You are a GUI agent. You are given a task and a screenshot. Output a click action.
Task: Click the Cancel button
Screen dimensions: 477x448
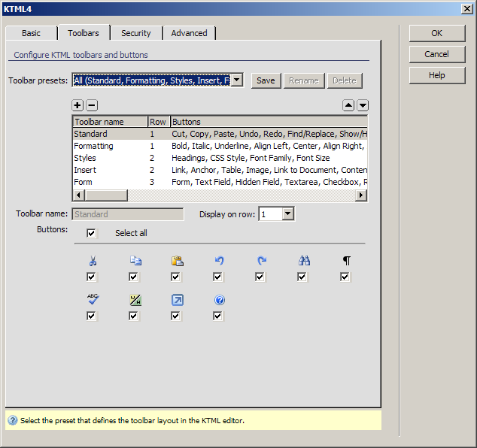(437, 54)
